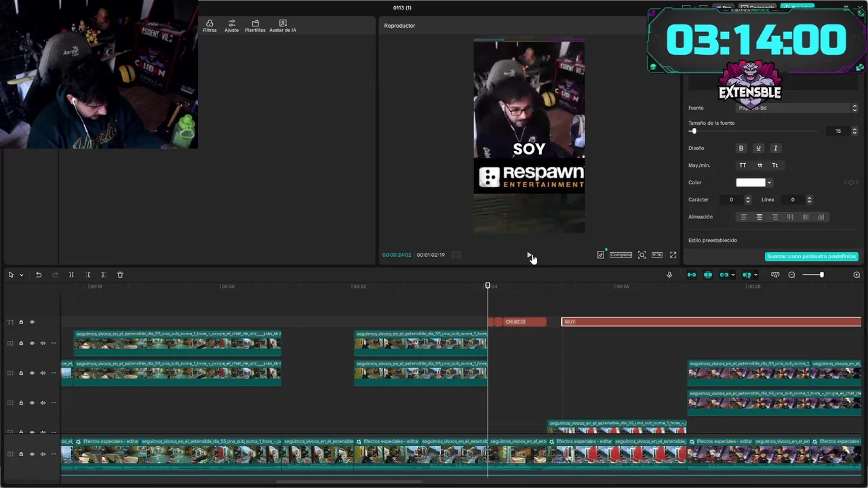Toggle bold text style
This screenshot has height=488, width=868.
[x=741, y=148]
